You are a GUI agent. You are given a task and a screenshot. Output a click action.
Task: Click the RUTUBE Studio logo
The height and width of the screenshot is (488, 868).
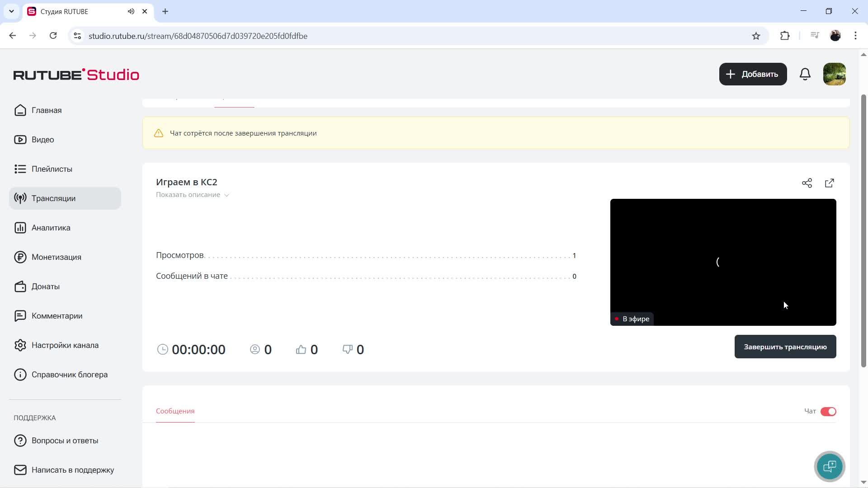coord(76,75)
